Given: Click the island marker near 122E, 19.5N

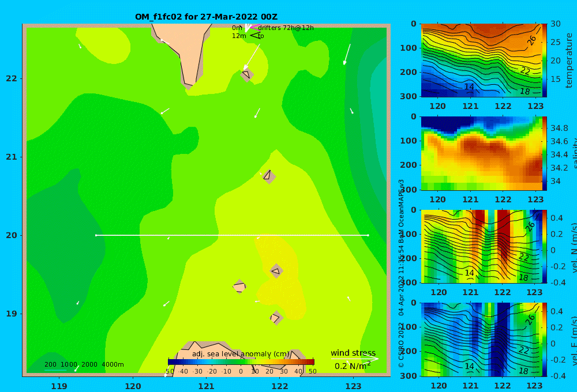Looking at the screenshot, I should point(276,271).
